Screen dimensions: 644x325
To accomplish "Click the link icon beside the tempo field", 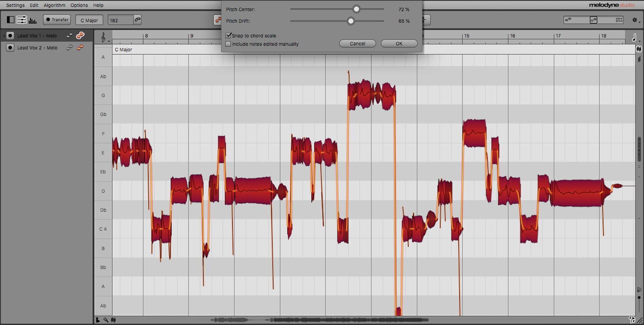I will click(137, 19).
